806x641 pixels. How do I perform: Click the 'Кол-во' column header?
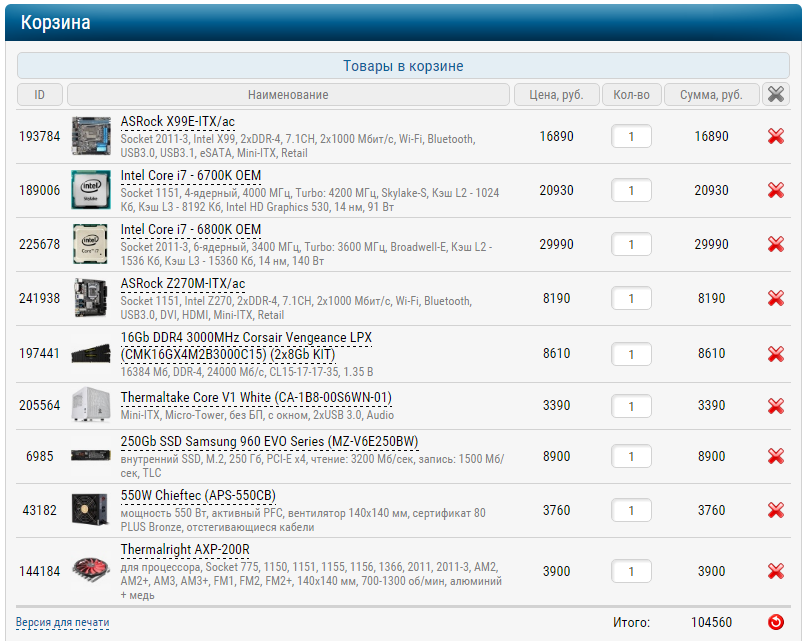[x=631, y=95]
